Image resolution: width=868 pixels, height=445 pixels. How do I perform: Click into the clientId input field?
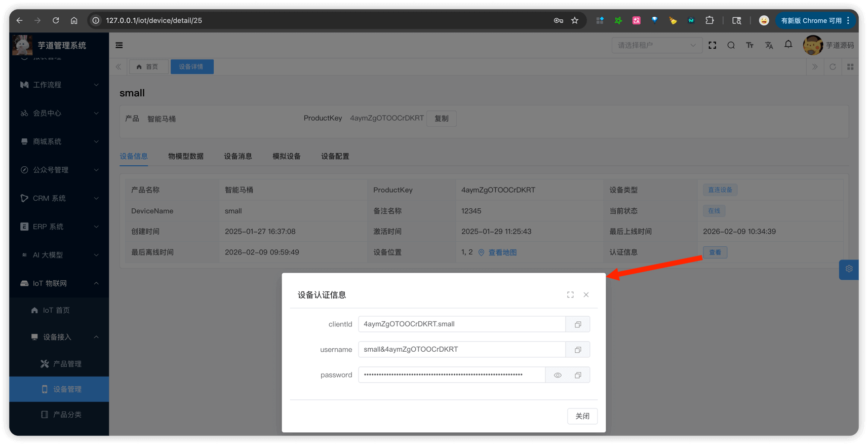pyautogui.click(x=461, y=324)
